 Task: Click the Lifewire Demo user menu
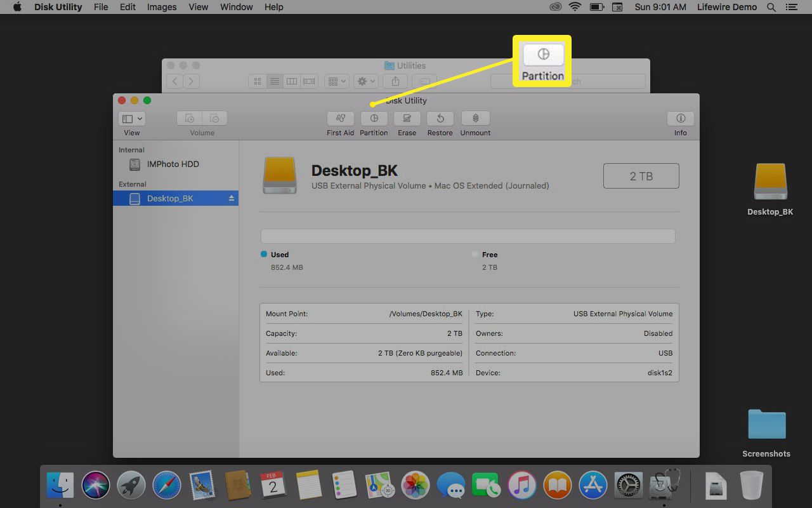pyautogui.click(x=728, y=7)
